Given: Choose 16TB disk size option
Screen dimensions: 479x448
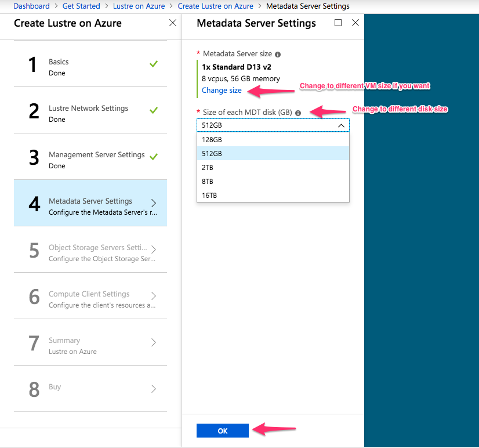Looking at the screenshot, I should click(x=273, y=196).
